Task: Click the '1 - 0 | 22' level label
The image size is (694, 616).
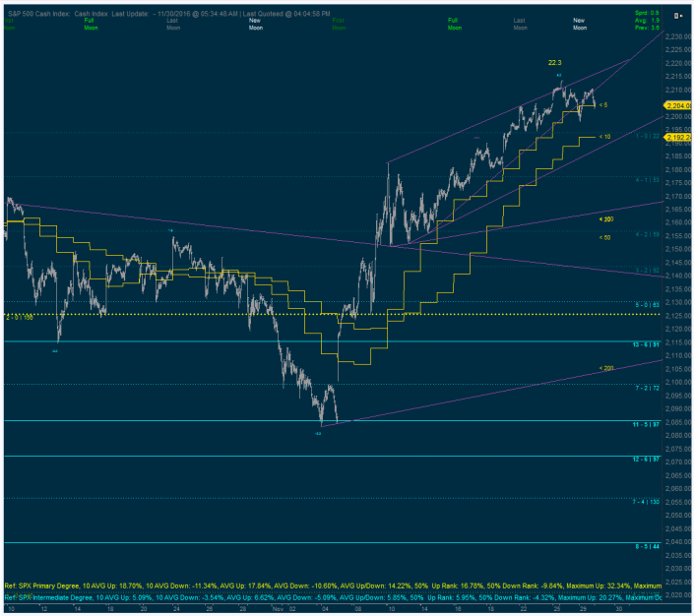Action: (x=648, y=137)
